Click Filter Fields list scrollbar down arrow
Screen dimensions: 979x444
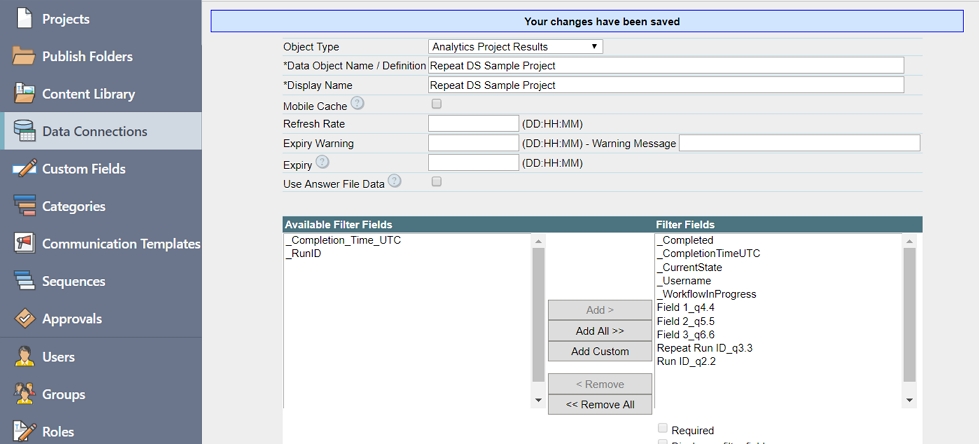click(910, 400)
